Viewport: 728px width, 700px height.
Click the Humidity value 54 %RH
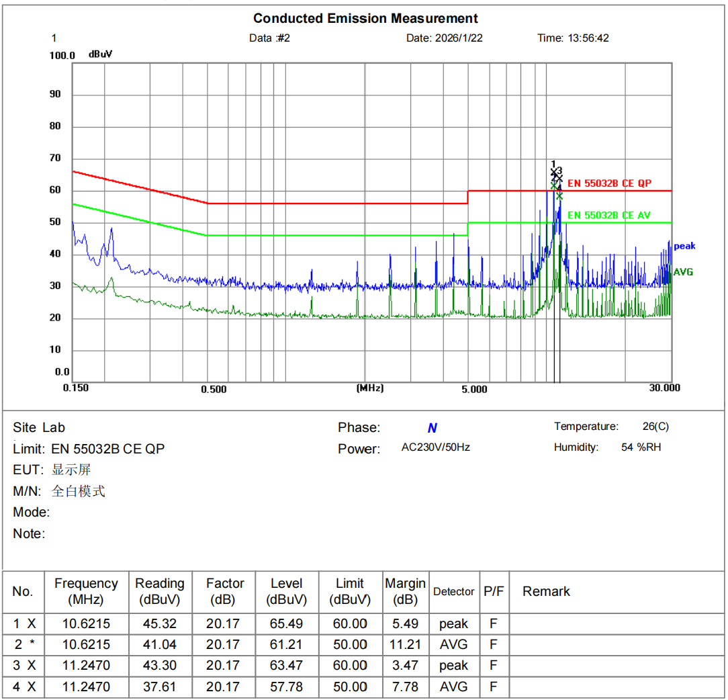pos(641,447)
